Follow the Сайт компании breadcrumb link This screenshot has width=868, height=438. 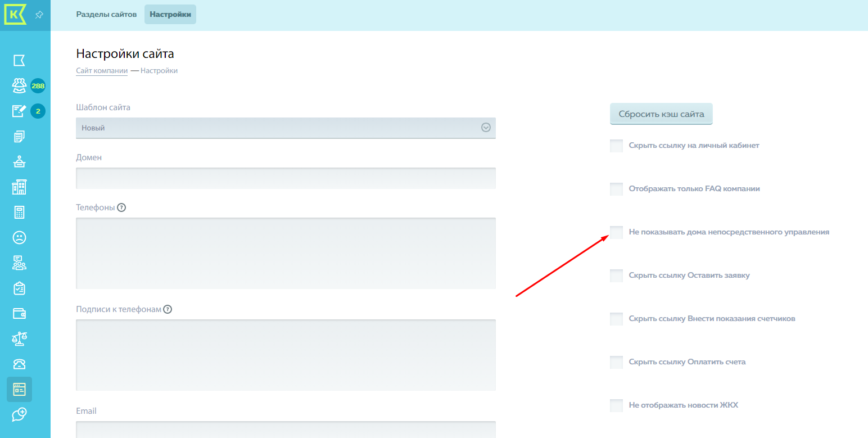pos(102,71)
